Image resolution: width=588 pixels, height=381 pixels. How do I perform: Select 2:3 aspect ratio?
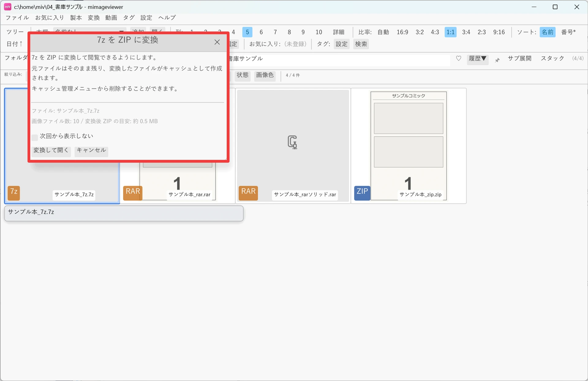[482, 32]
